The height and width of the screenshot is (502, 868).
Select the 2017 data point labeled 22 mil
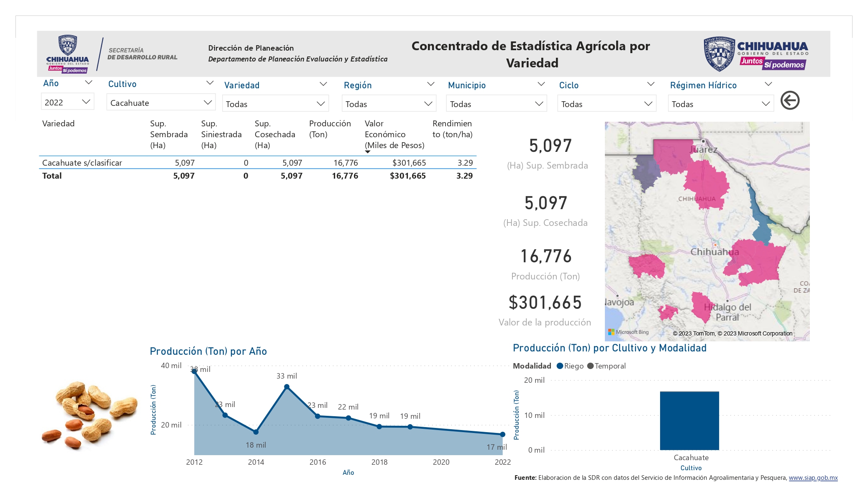click(x=348, y=418)
